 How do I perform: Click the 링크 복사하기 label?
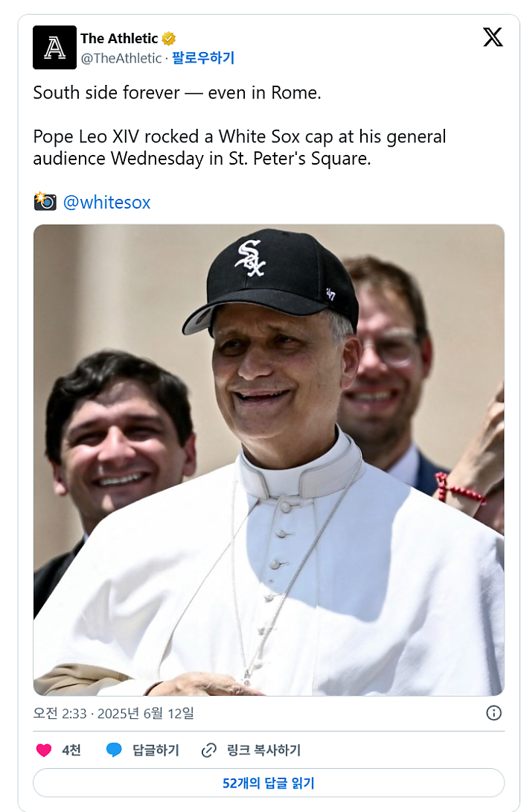[263, 750]
